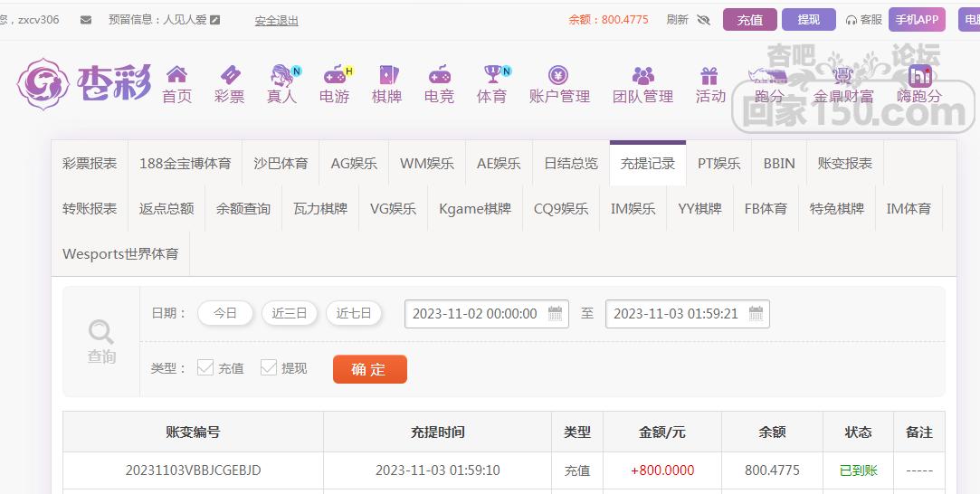
Task: Open the 彩票 lottery ticket icon
Action: tap(229, 75)
